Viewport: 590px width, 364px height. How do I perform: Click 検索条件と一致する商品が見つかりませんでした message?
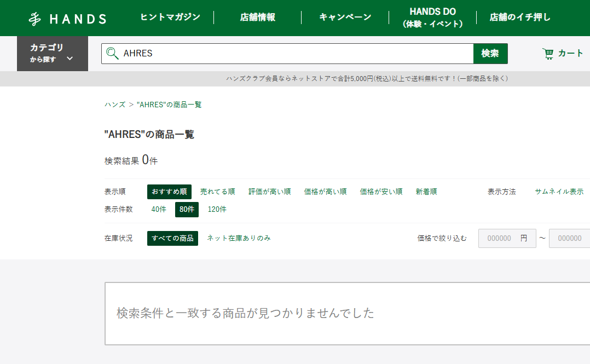(245, 313)
